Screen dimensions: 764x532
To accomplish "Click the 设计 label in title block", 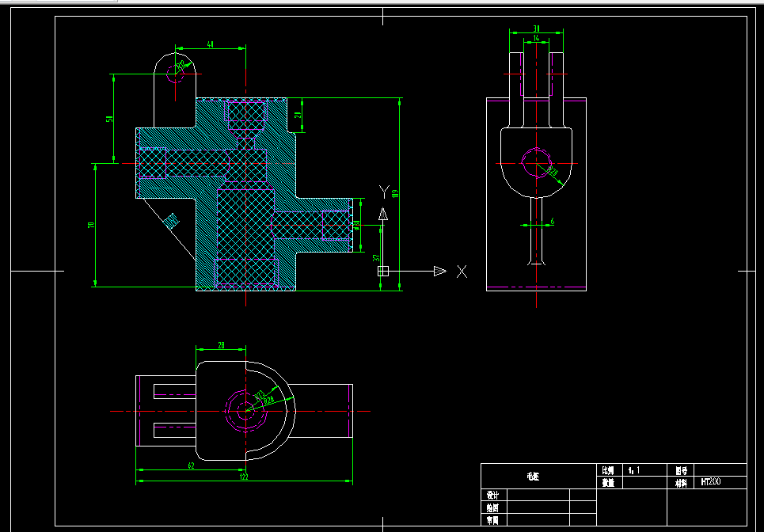I will point(492,495).
